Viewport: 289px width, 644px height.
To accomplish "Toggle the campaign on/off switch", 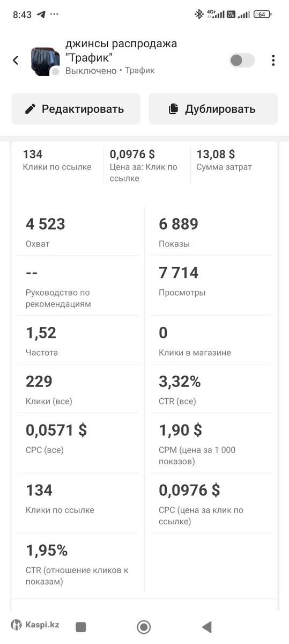I will pos(242,60).
